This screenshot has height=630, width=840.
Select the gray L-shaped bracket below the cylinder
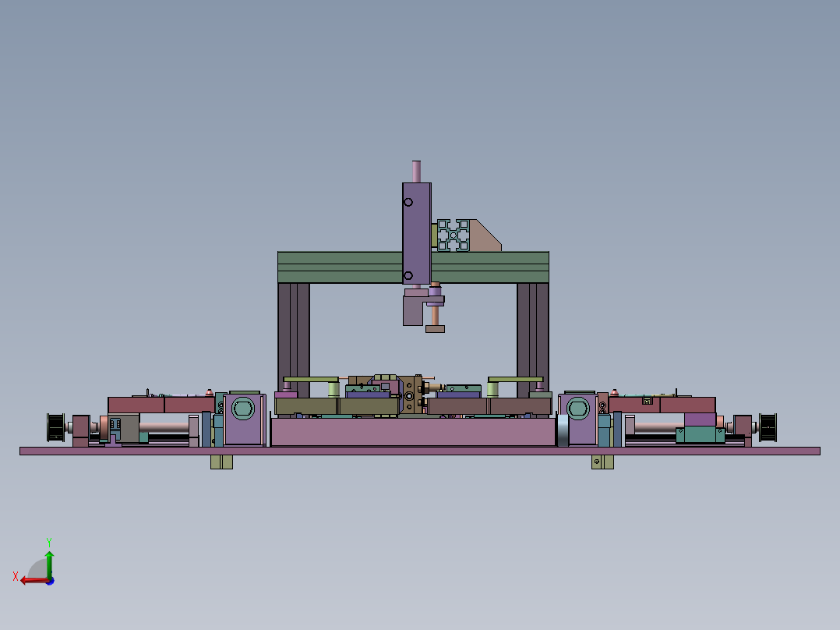tap(413, 311)
